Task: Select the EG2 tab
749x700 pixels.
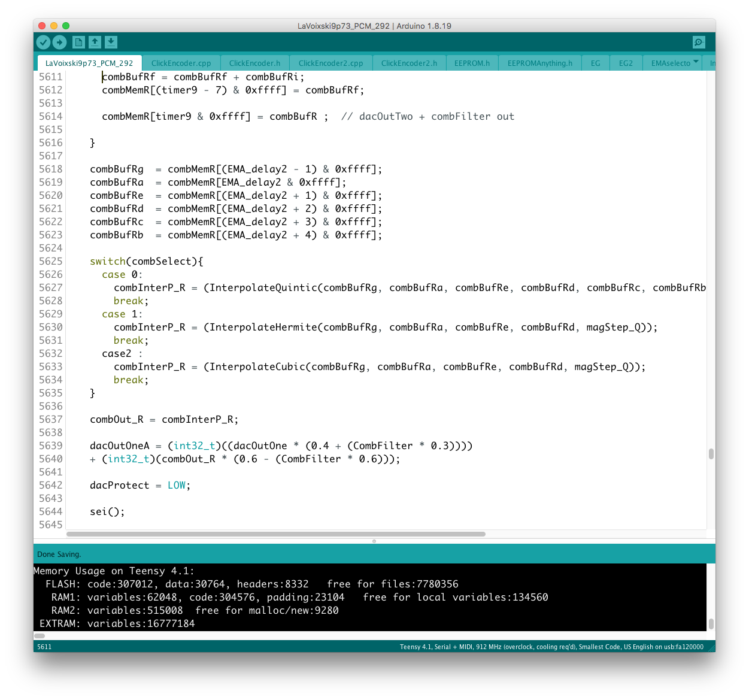Action: [626, 63]
